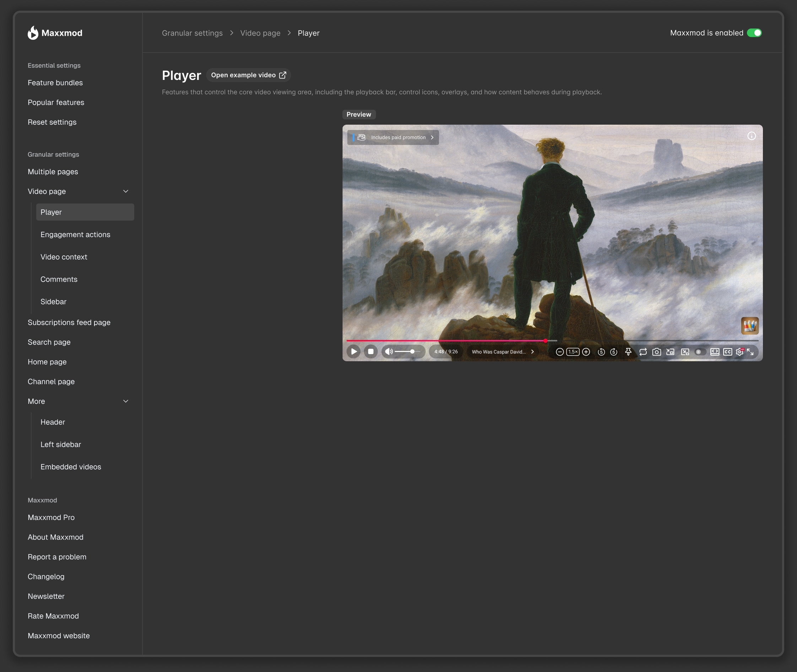Open Home page settings

[x=47, y=362]
